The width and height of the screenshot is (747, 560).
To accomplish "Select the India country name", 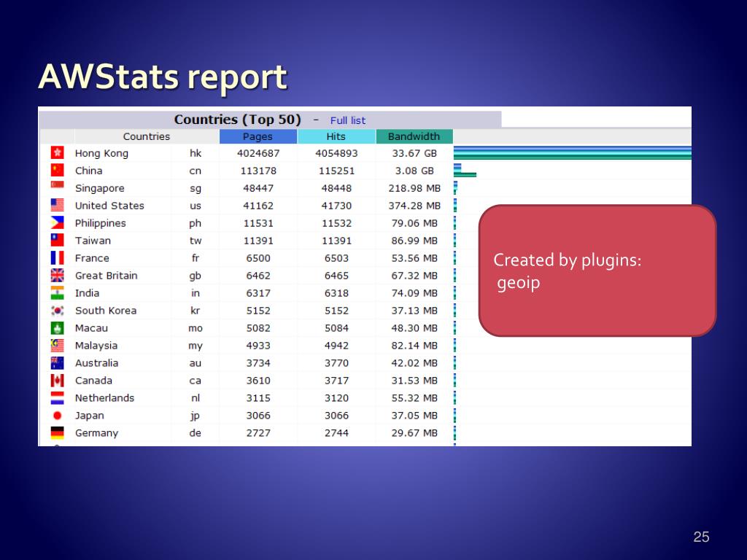I will tap(88, 293).
